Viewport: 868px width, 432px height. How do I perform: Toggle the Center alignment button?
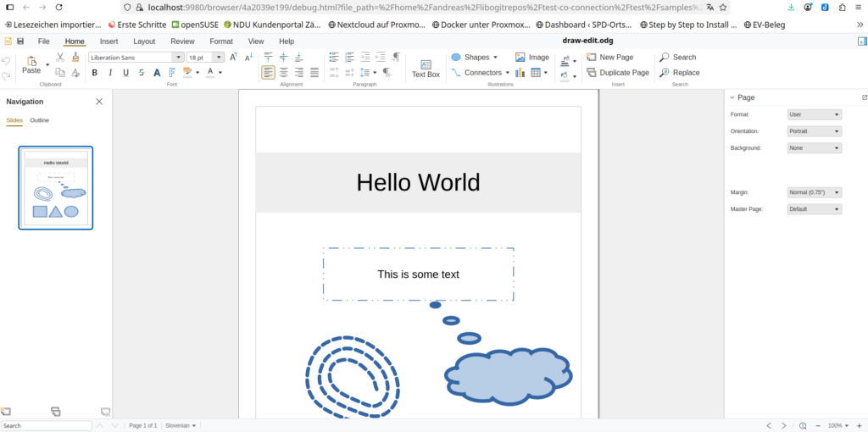tap(283, 73)
